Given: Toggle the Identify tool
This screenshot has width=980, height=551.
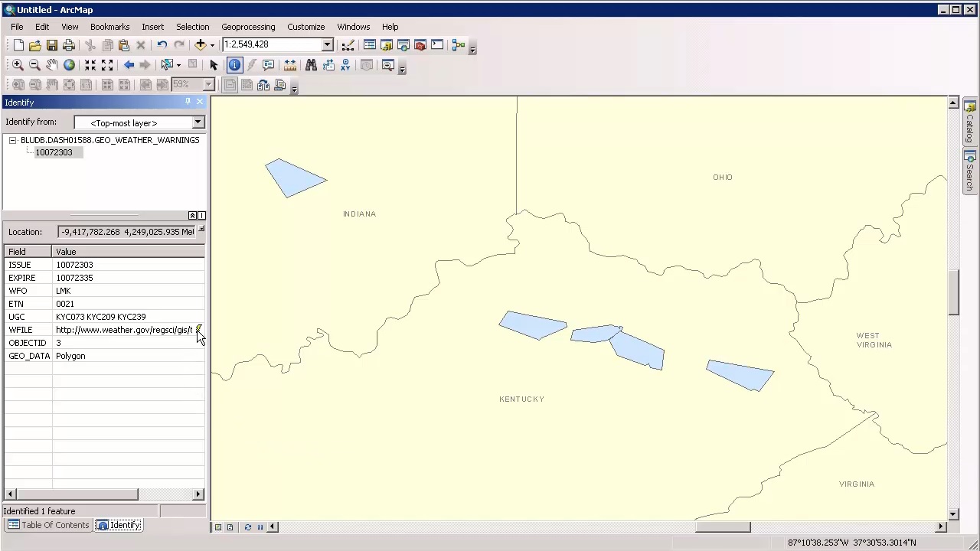Looking at the screenshot, I should [235, 65].
